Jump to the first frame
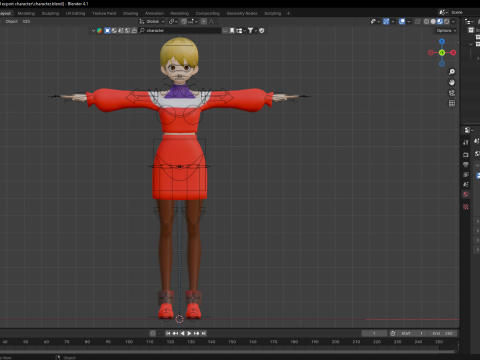 pos(168,333)
